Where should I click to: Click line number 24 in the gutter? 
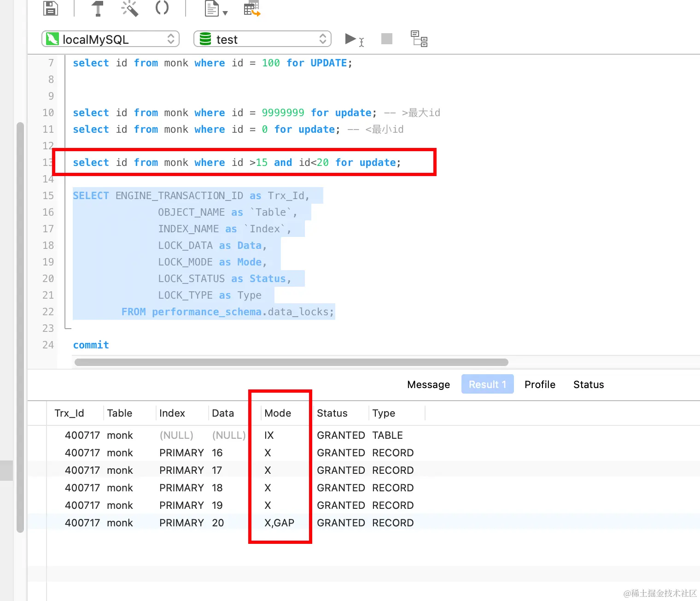(48, 345)
